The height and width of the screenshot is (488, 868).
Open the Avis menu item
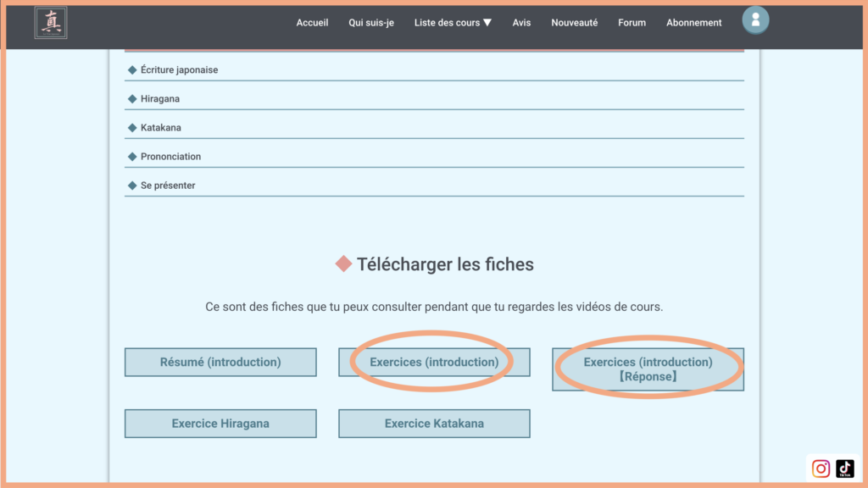tap(521, 23)
